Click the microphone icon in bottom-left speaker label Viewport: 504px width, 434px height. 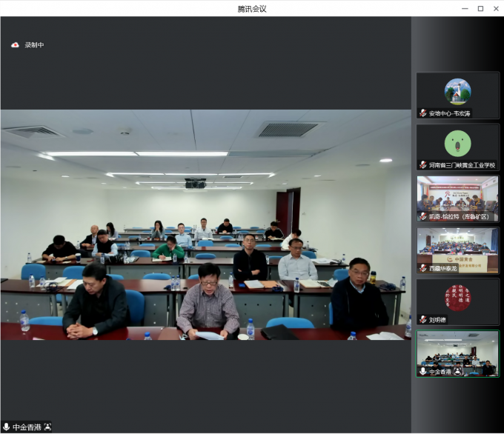[6, 427]
